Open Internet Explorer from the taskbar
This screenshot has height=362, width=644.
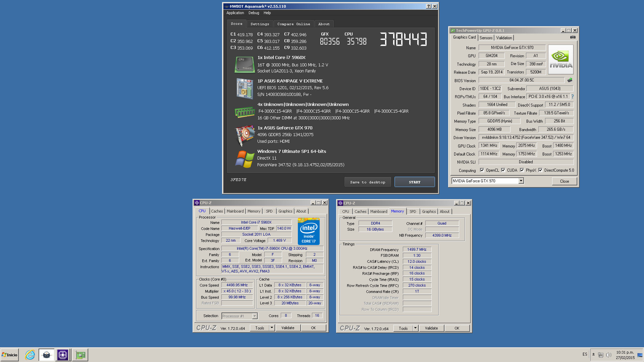point(30,355)
